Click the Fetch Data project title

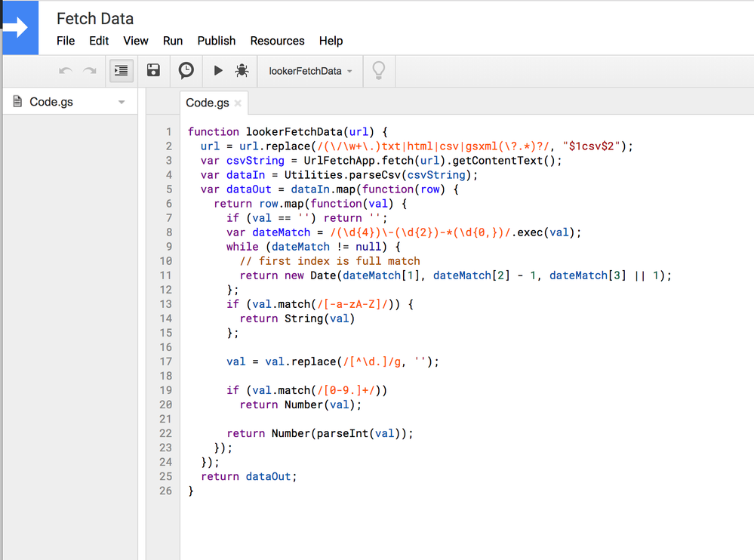click(95, 19)
